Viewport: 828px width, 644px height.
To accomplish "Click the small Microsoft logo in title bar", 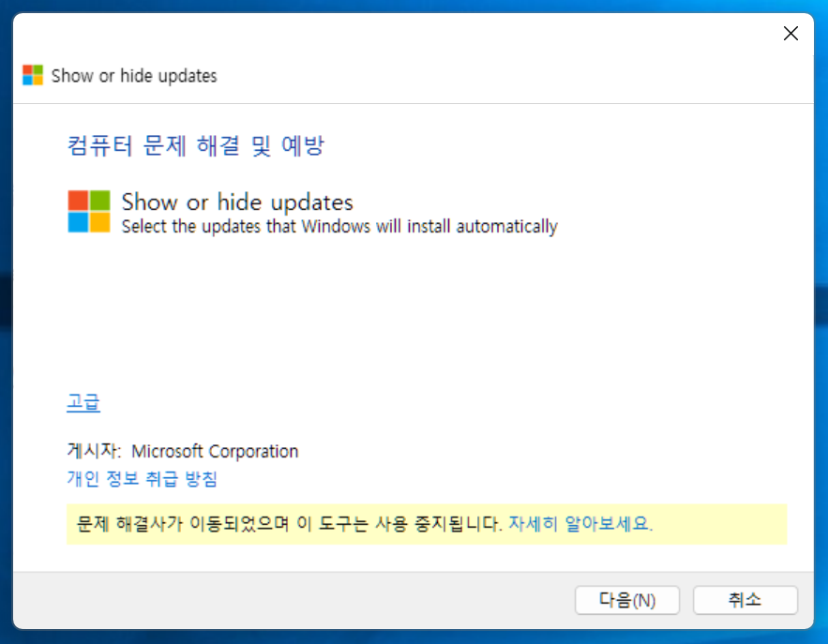I will (33, 76).
